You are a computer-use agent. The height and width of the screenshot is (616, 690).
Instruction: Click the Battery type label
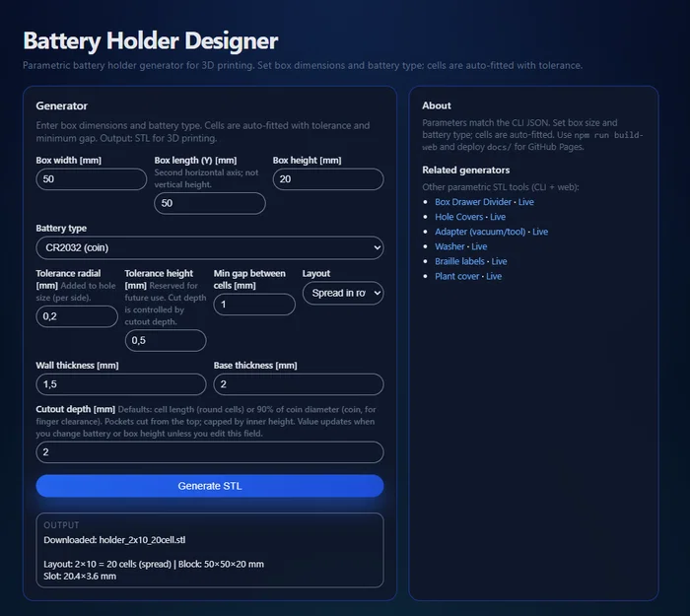click(61, 229)
